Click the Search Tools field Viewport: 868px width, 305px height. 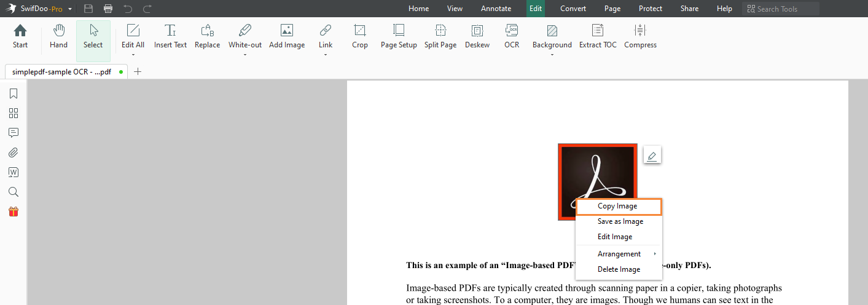tap(780, 9)
